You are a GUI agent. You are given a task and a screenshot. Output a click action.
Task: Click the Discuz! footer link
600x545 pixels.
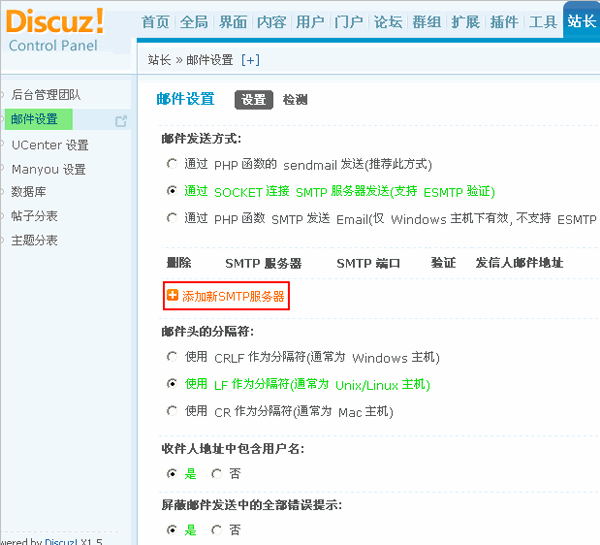point(61,541)
